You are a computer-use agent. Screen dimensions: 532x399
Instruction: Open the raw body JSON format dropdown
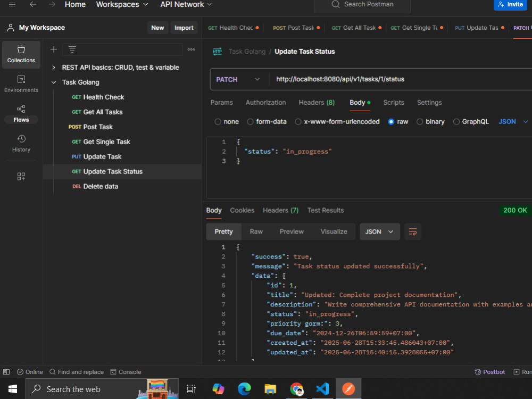513,122
